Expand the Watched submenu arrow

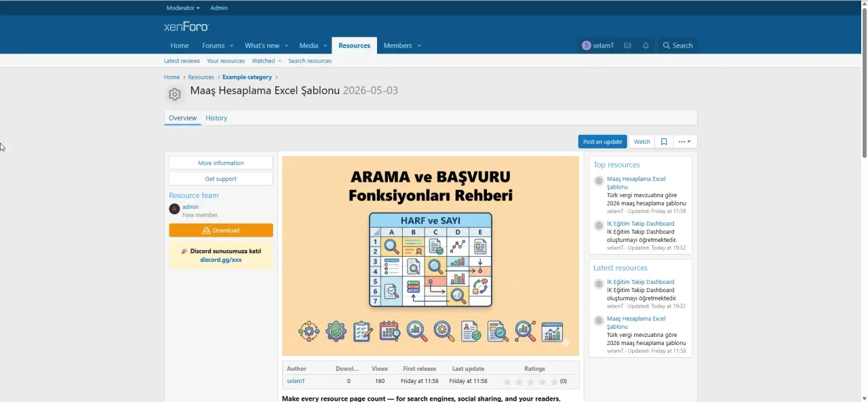tap(279, 61)
